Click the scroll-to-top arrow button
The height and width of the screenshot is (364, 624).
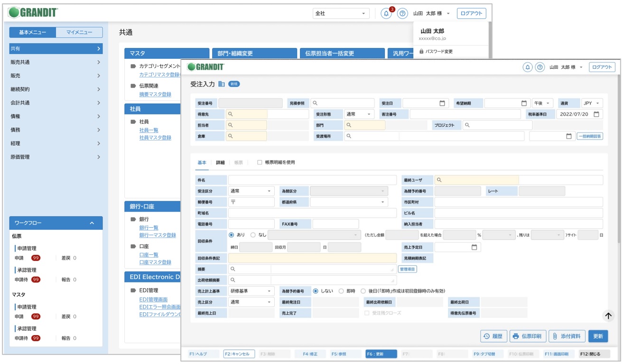[608, 316]
